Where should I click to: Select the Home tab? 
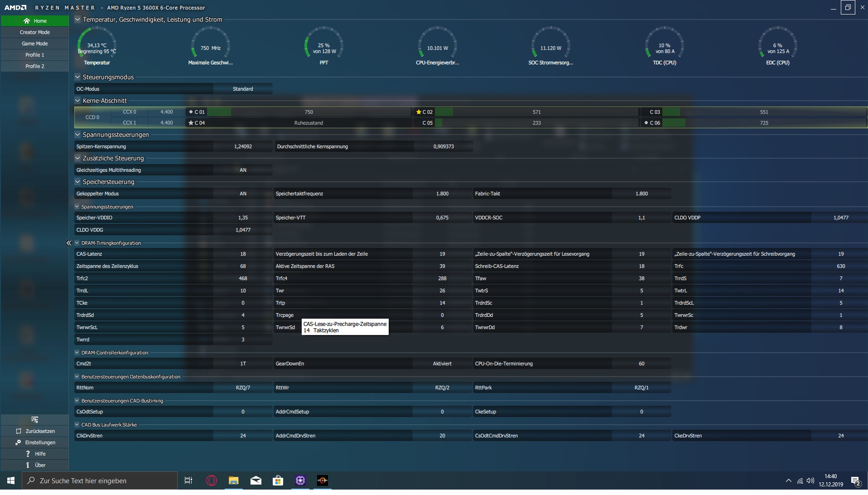(35, 21)
